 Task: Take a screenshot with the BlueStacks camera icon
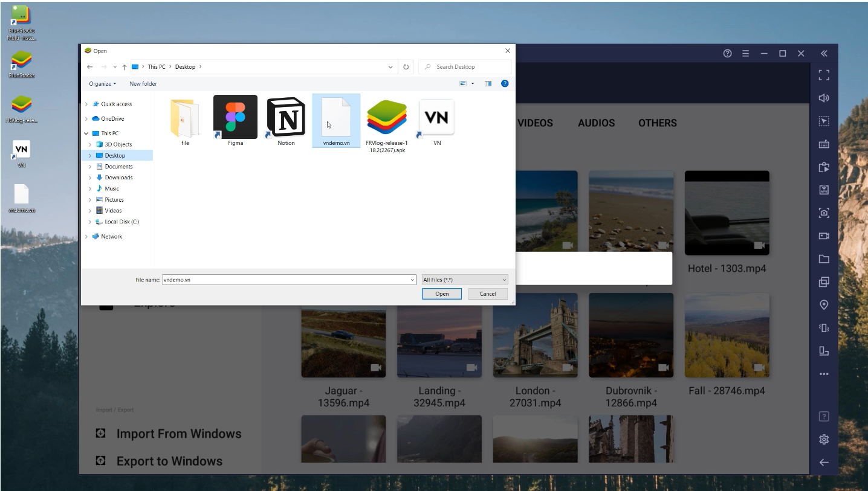coord(823,213)
